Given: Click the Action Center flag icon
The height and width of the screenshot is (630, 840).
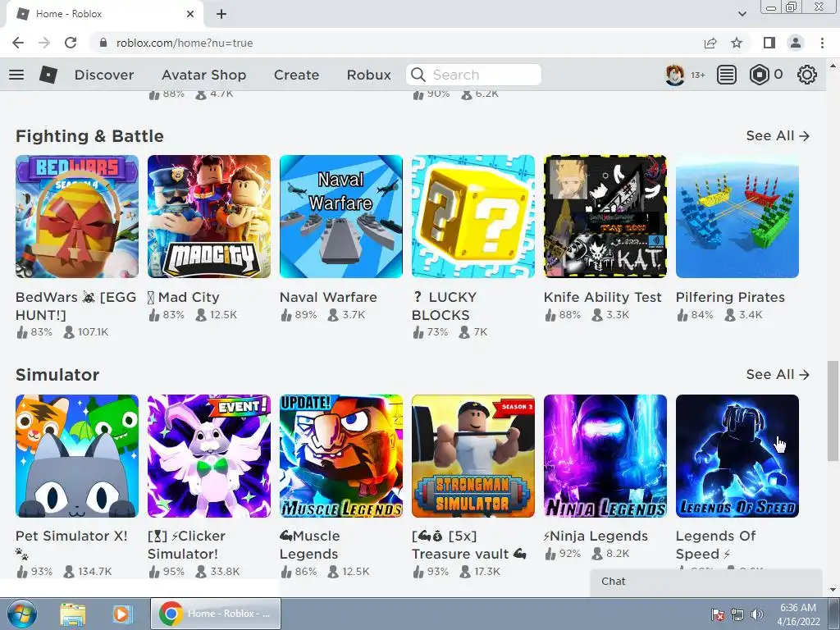Looking at the screenshot, I should coord(718,614).
